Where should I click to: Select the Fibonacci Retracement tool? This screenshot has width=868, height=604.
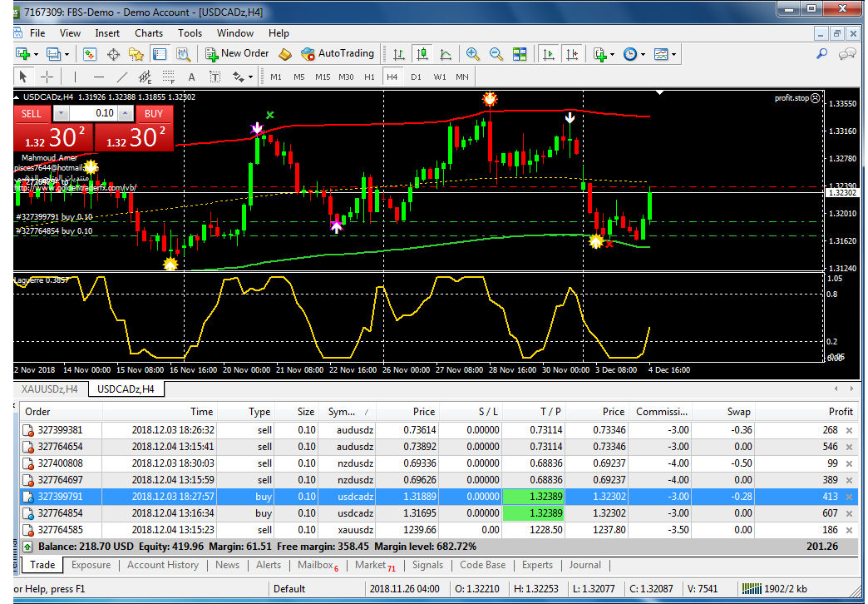pyautogui.click(x=168, y=77)
